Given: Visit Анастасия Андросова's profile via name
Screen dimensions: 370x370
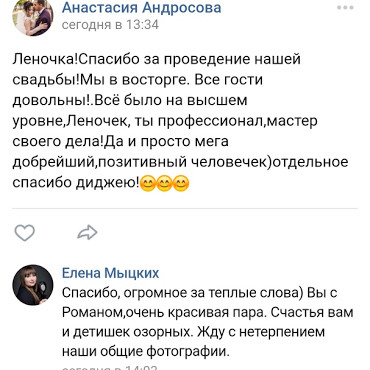Looking at the screenshot, I should 141,7.
